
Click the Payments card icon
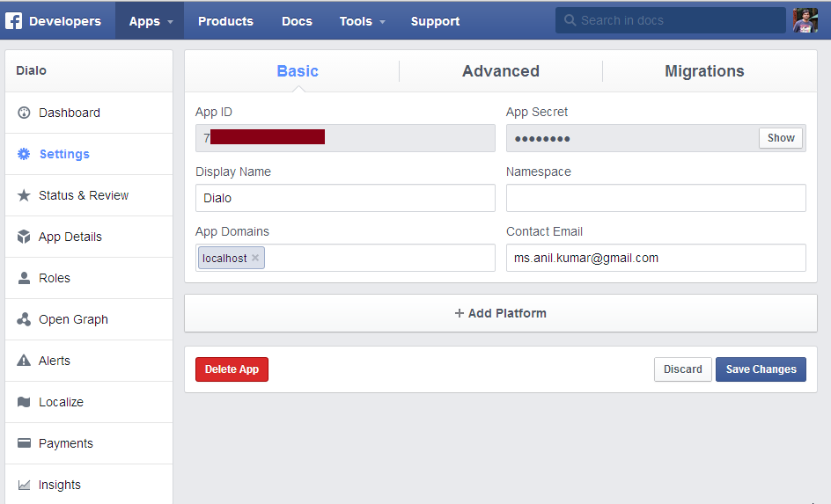pyautogui.click(x=24, y=443)
